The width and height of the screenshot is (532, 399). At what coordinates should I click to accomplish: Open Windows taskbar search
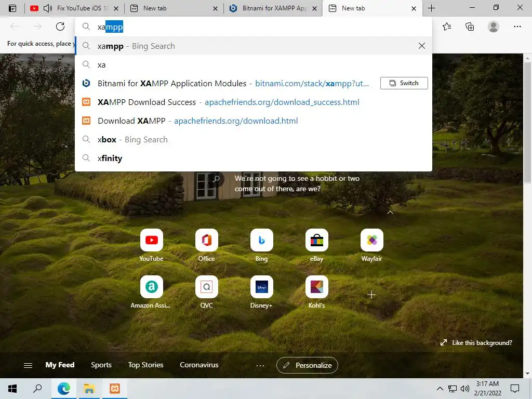pyautogui.click(x=37, y=389)
